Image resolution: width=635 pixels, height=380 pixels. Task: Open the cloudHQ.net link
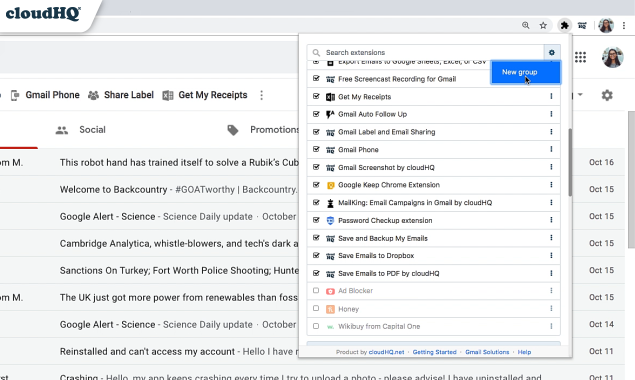click(x=386, y=352)
